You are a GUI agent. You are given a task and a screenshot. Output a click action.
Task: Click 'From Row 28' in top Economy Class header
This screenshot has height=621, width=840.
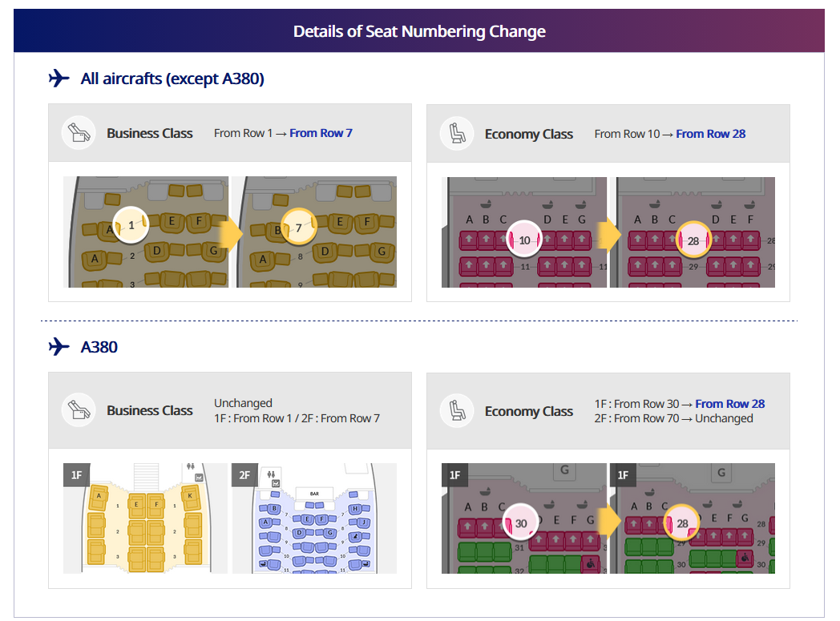710,134
